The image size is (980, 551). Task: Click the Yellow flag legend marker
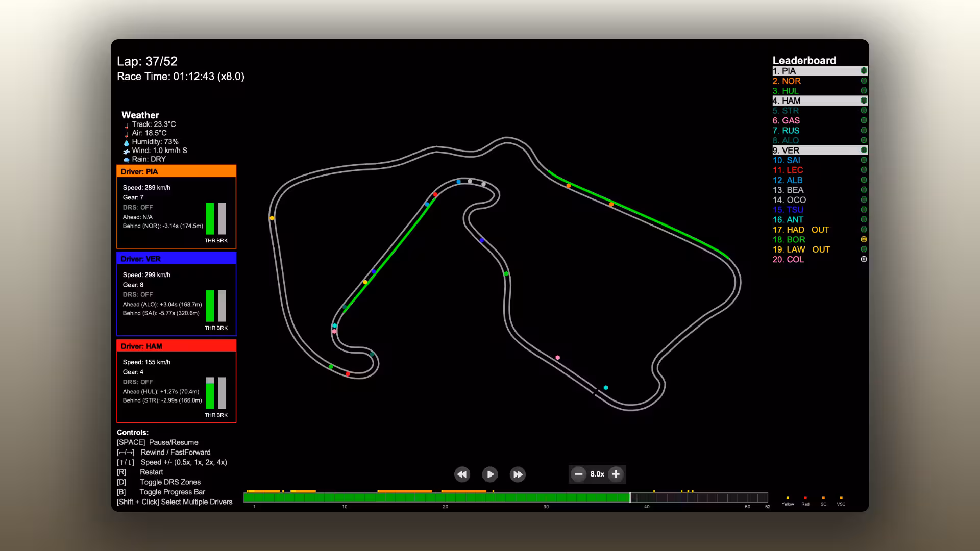[788, 498]
